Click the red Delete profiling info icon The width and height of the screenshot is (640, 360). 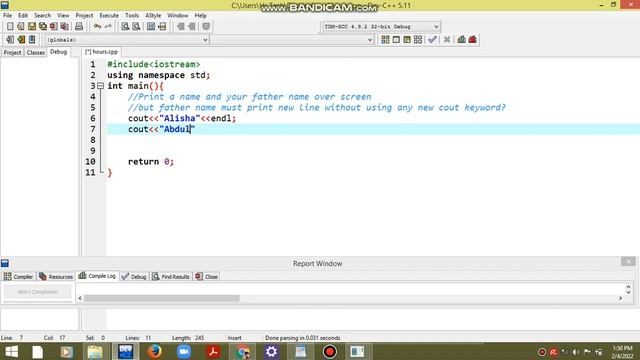[473, 40]
